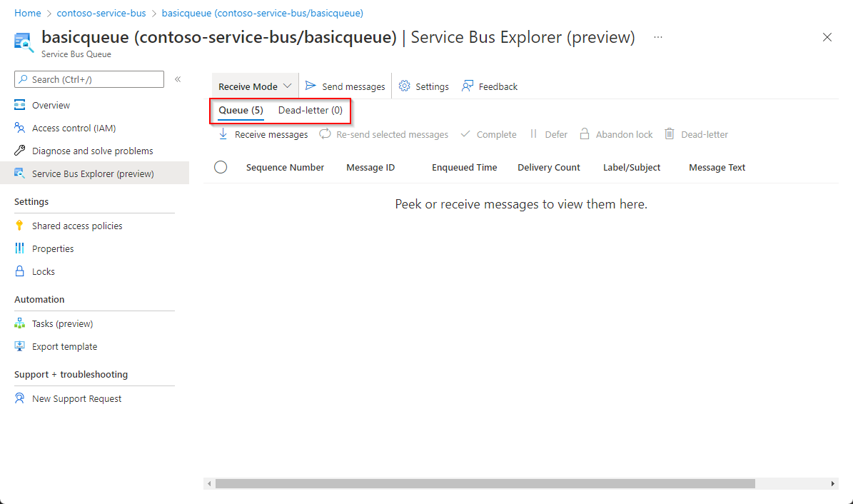The height and width of the screenshot is (504, 853).
Task: Switch to the Queue (5) tab
Action: 241,110
